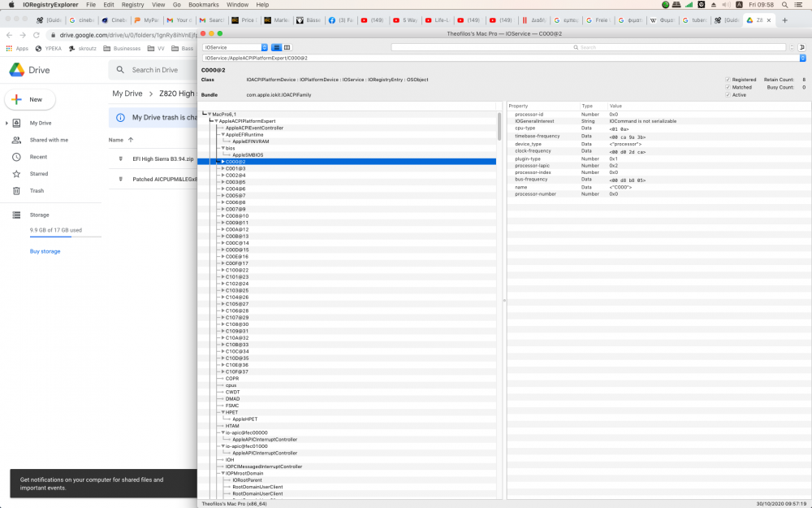
Task: Open Storage in Drive sidebar
Action: tap(39, 215)
